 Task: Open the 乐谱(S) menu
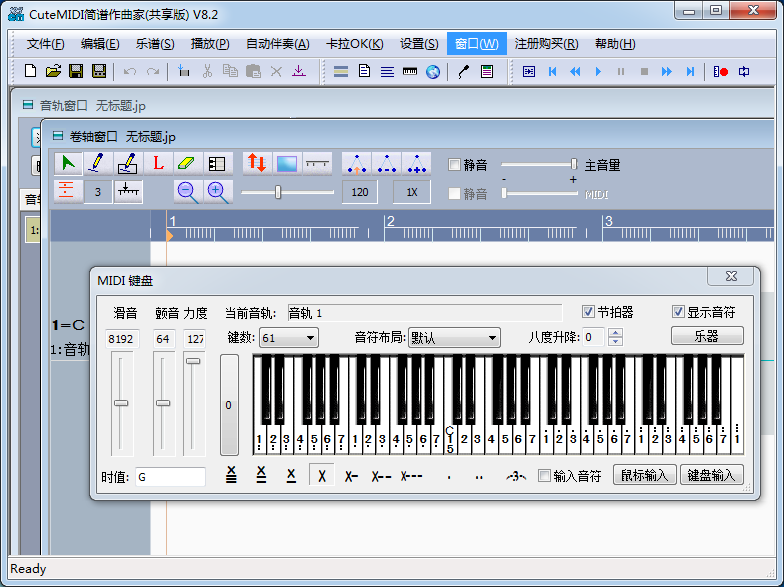(x=155, y=44)
